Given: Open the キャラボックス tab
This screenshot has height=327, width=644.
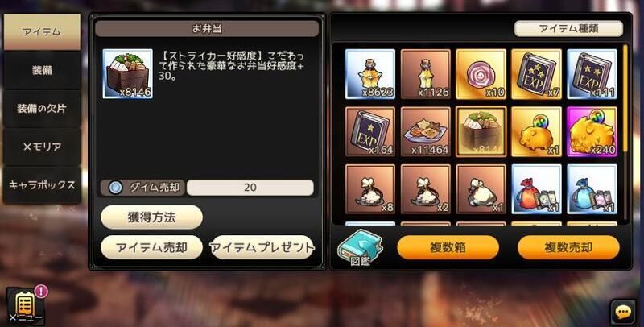Looking at the screenshot, I should pos(42,185).
